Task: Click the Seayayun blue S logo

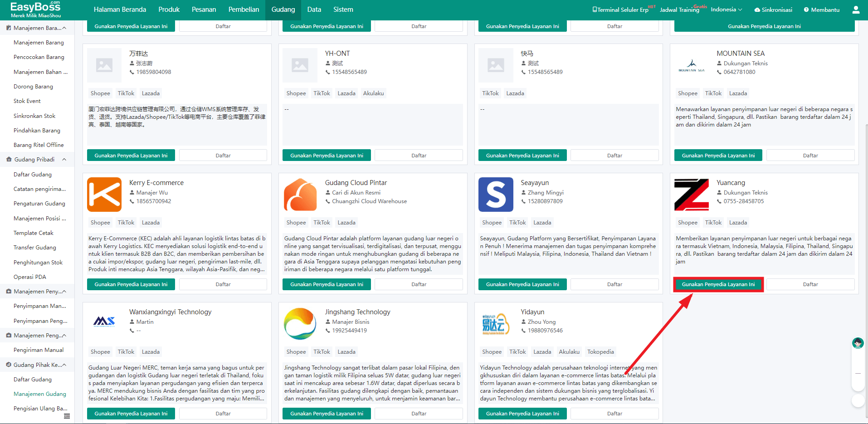Action: click(496, 195)
